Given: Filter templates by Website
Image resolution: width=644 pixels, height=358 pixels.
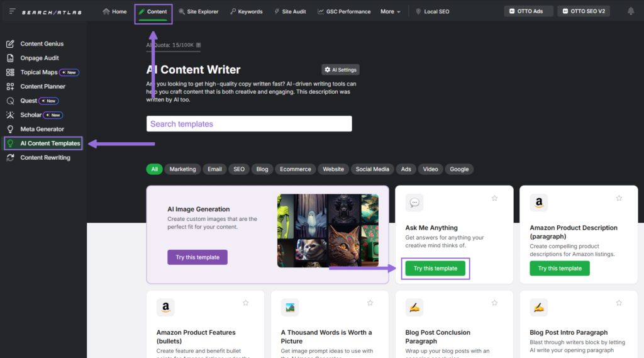Looking at the screenshot, I should (333, 169).
